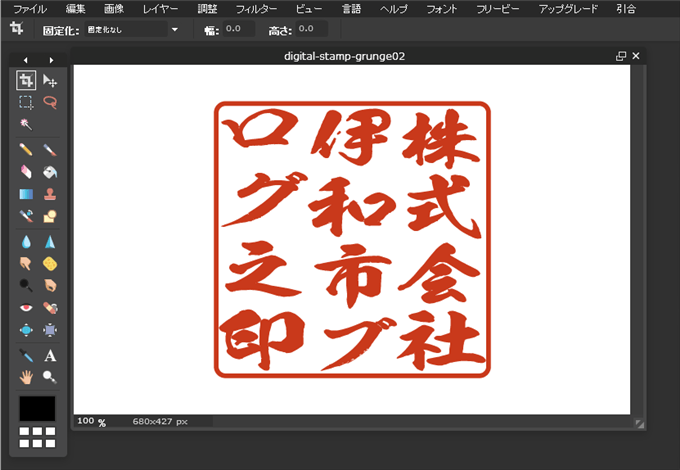Select the Pinch tool
The image size is (680, 470).
point(50,330)
